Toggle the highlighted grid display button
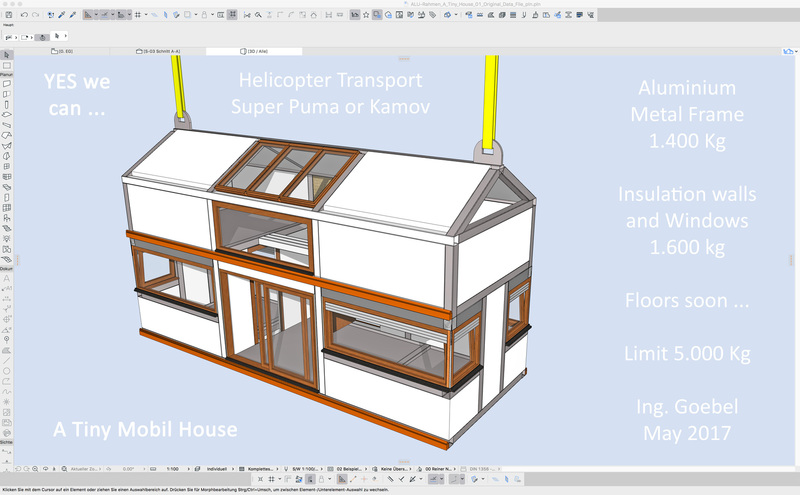This screenshot has height=495, width=800. [232, 15]
